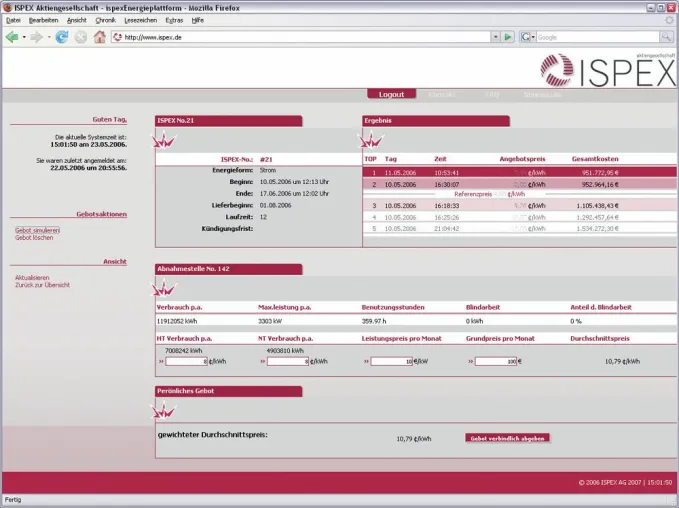Click the Forward arrow navigation button
The width and height of the screenshot is (679, 508).
36,37
